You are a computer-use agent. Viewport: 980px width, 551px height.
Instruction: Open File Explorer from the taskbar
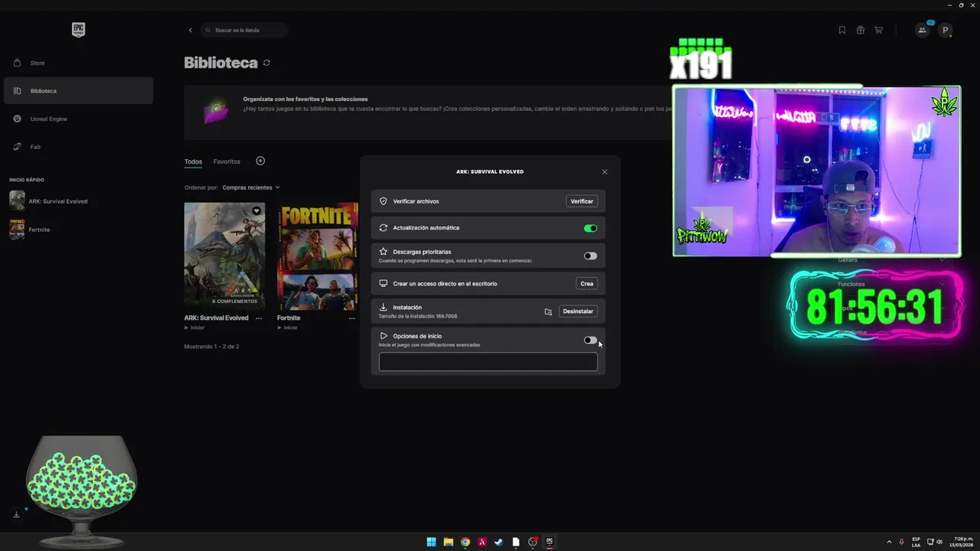click(448, 542)
